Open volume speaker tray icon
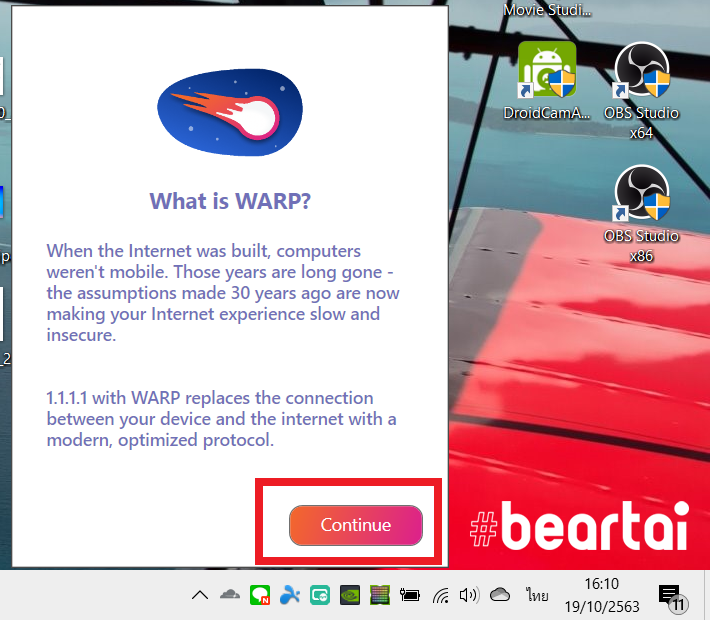 coord(469,595)
